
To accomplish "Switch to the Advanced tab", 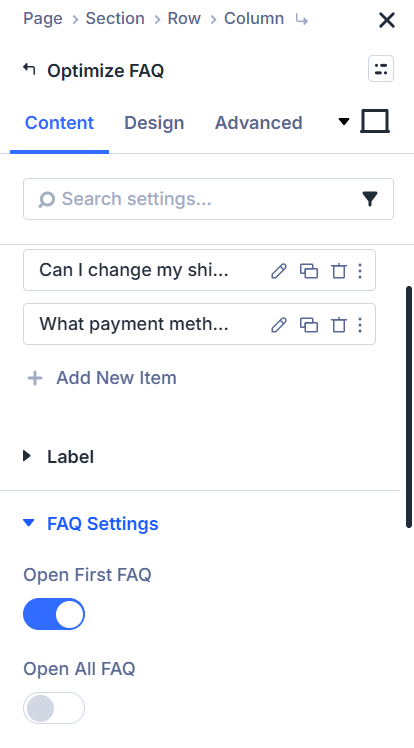I will (259, 123).
